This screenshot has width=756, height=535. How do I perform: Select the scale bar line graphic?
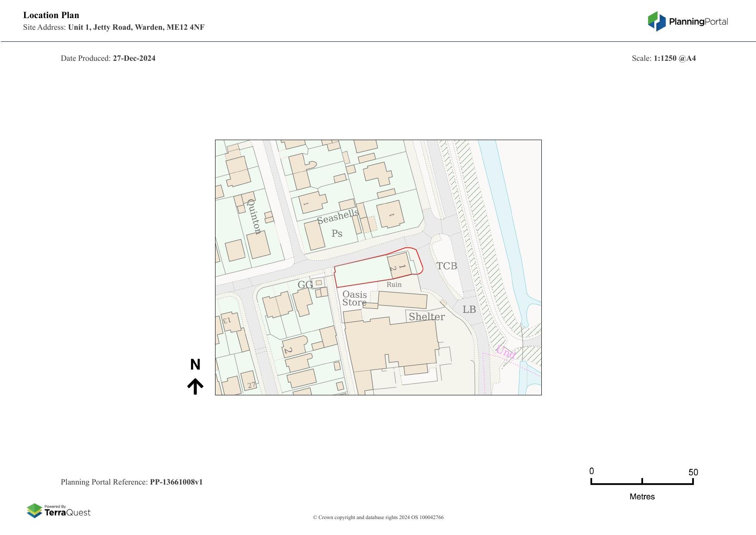click(642, 483)
